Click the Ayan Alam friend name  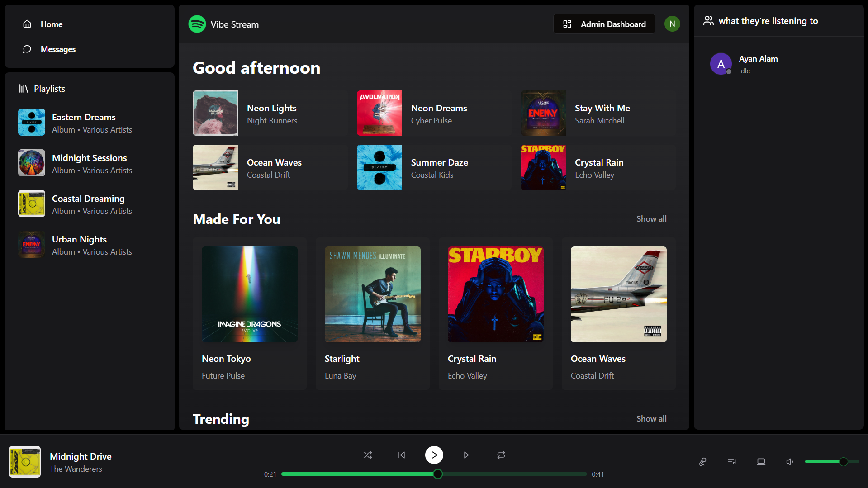pyautogui.click(x=759, y=59)
